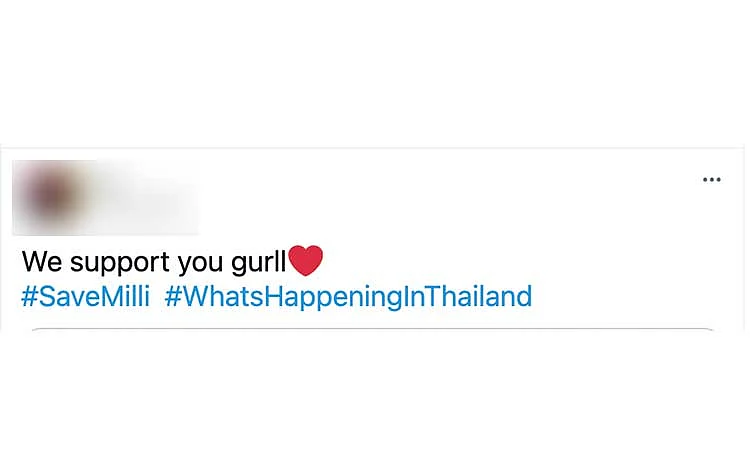Click the word "support" in the tweet
The width and height of the screenshot is (750, 476).
click(120, 263)
